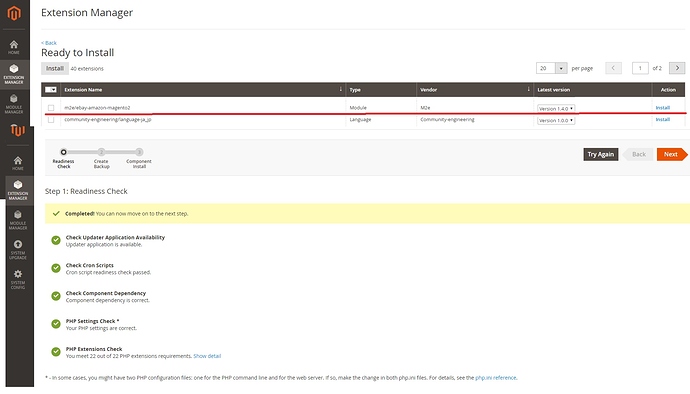Click the Try Again button
Screen dimensions: 690x394
pyautogui.click(x=601, y=155)
